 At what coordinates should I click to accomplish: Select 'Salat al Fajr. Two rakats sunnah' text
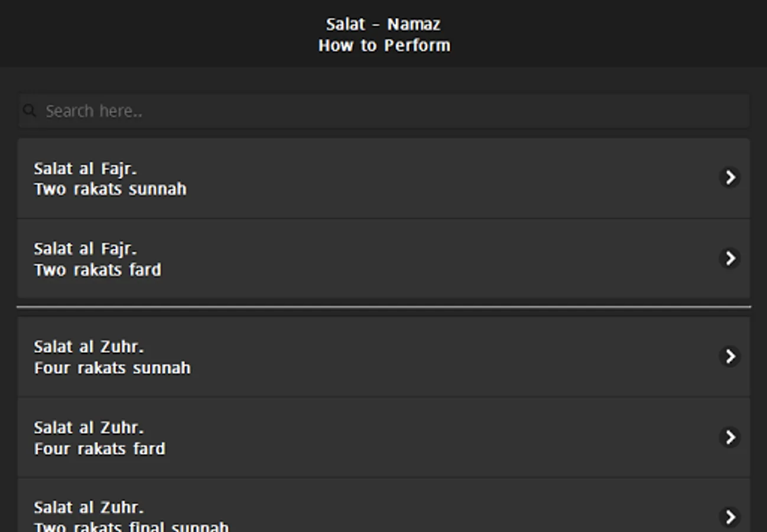point(110,179)
